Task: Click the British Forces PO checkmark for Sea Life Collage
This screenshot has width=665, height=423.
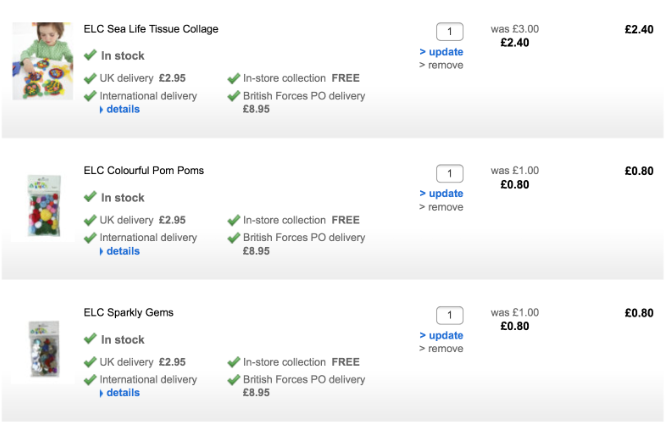Action: (234, 97)
